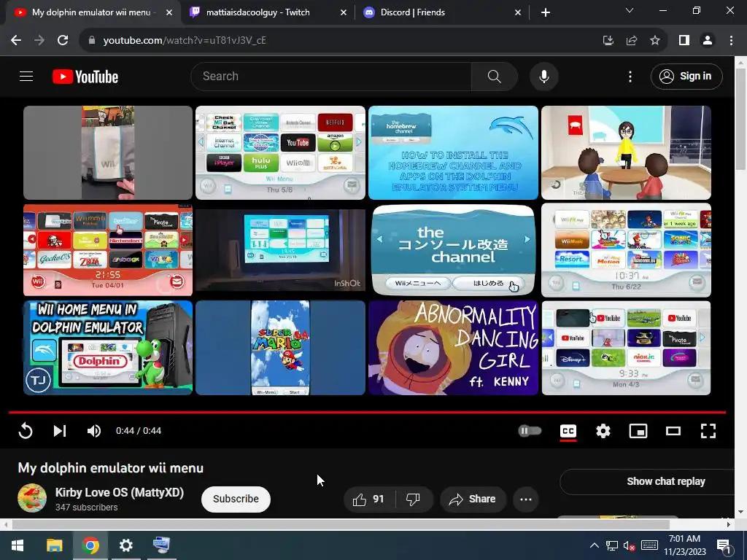This screenshot has width=747, height=560.
Task: Show hidden system tray icons
Action: pyautogui.click(x=594, y=545)
